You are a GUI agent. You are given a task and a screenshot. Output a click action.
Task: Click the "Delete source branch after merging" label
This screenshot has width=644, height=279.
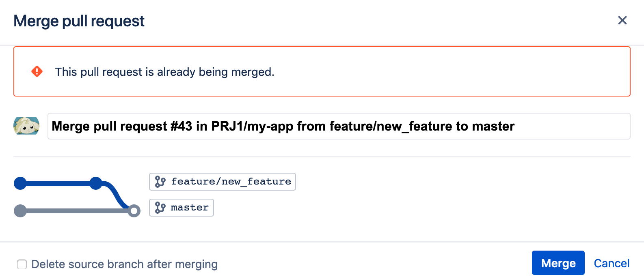click(124, 264)
